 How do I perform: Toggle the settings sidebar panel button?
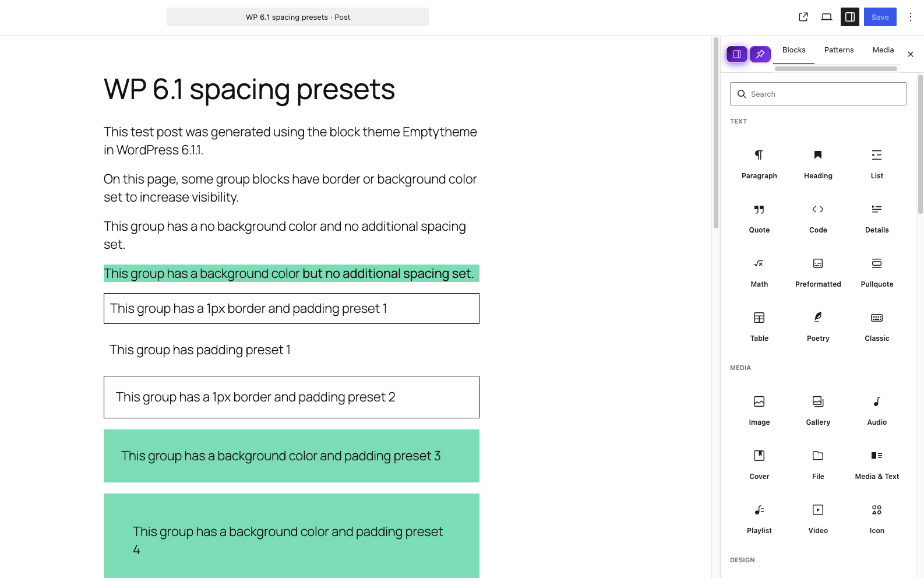850,17
